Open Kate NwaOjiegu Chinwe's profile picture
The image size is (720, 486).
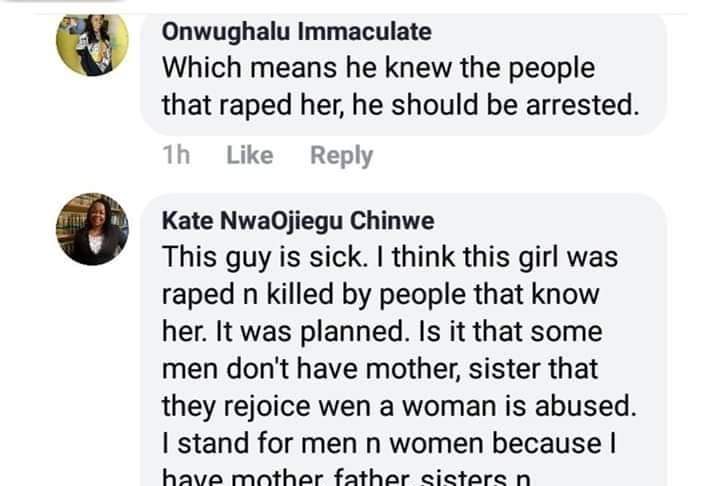point(92,229)
